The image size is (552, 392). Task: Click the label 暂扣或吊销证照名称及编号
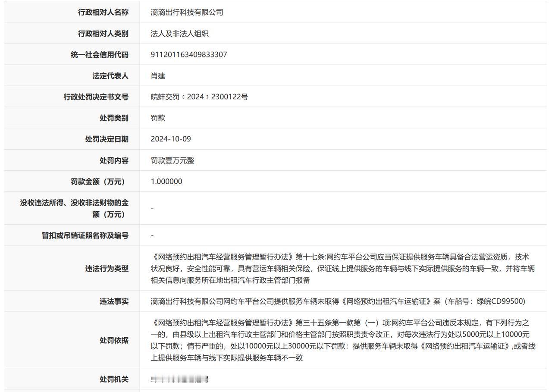coord(85,235)
